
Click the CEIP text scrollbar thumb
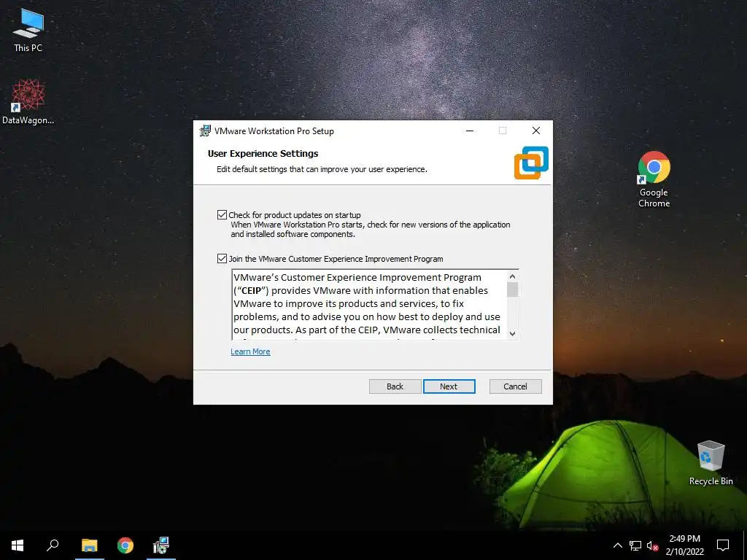click(513, 289)
